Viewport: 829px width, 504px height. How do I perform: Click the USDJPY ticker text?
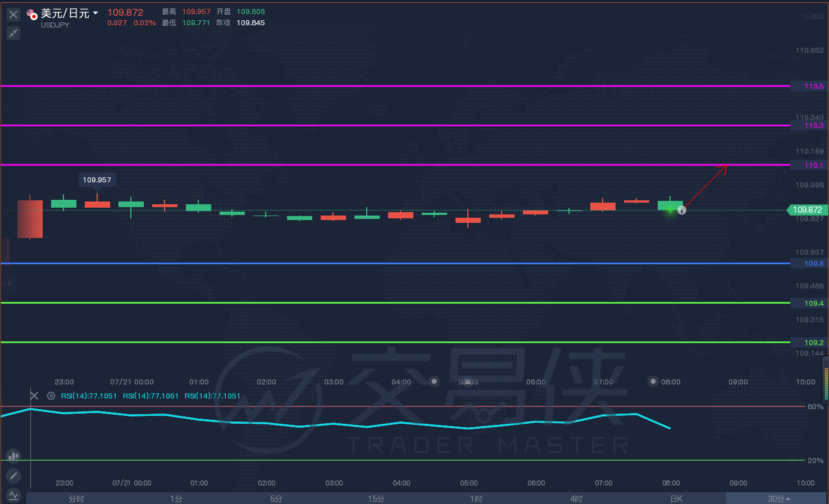(x=55, y=25)
